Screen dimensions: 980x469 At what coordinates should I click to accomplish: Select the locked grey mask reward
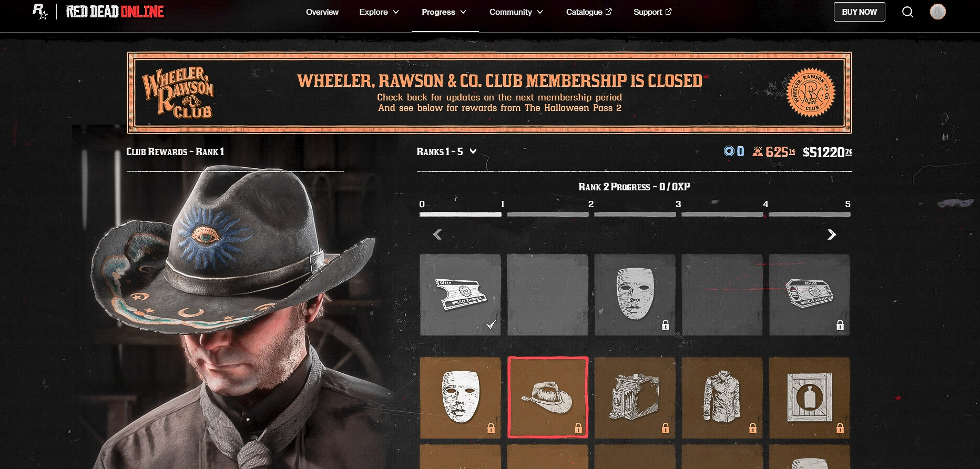coord(635,295)
